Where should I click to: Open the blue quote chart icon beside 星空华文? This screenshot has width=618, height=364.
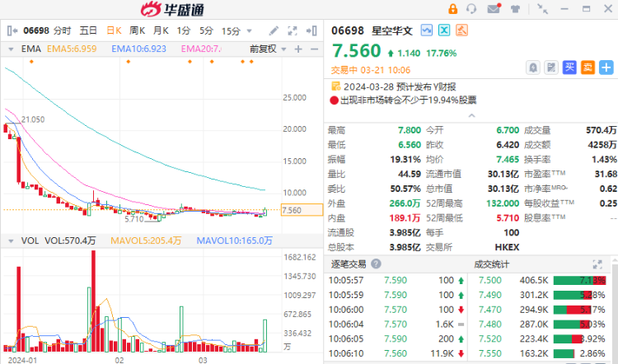(x=427, y=30)
